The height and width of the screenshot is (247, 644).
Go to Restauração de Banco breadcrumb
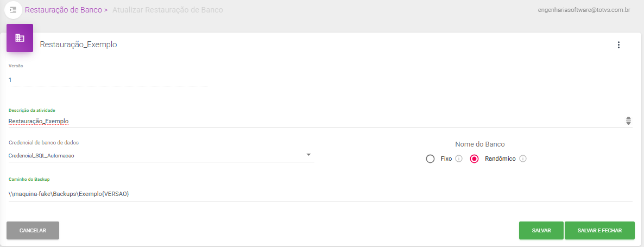(x=64, y=10)
